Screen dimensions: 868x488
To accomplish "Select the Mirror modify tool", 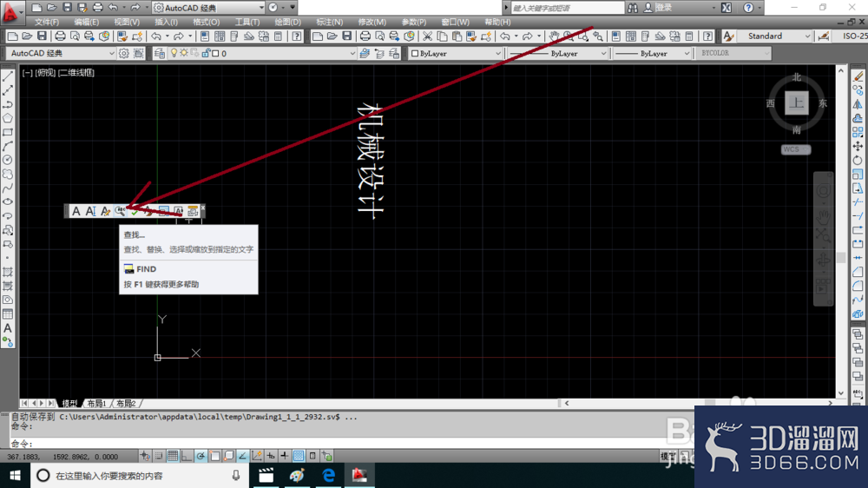I will click(858, 104).
